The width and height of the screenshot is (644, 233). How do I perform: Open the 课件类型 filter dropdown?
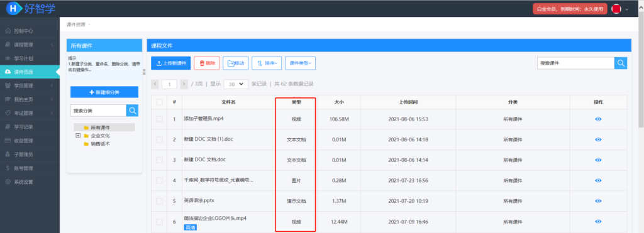pos(300,63)
